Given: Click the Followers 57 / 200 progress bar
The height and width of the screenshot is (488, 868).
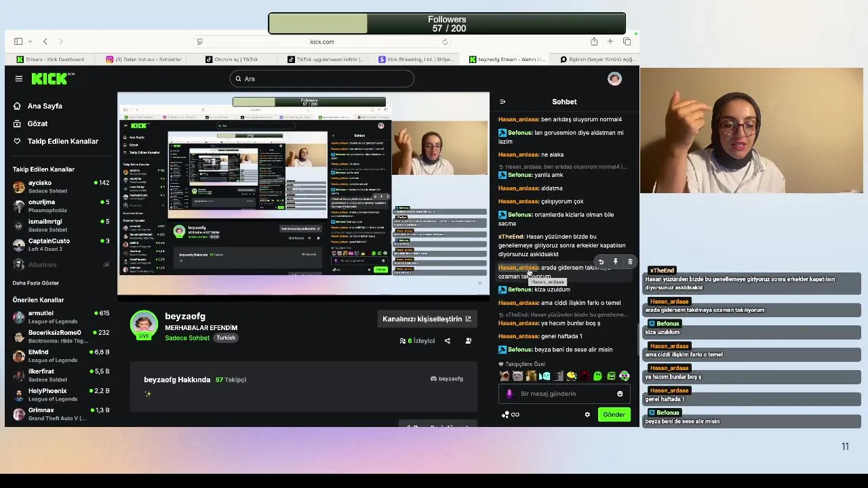Looking at the screenshot, I should (x=447, y=24).
